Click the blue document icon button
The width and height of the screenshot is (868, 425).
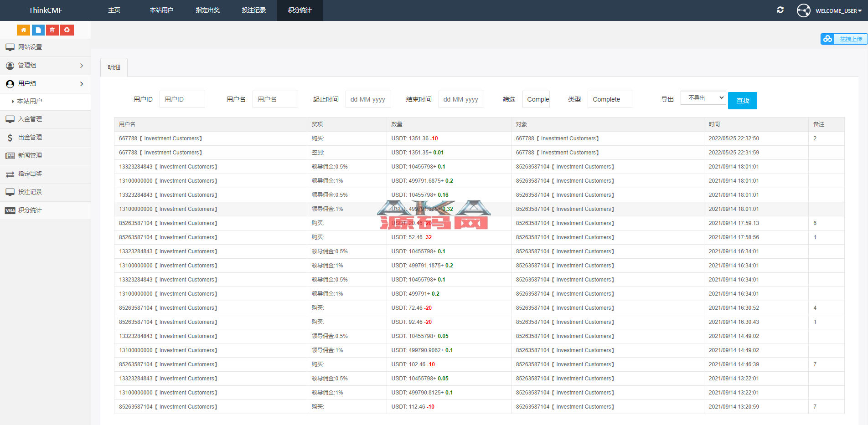[x=38, y=30]
